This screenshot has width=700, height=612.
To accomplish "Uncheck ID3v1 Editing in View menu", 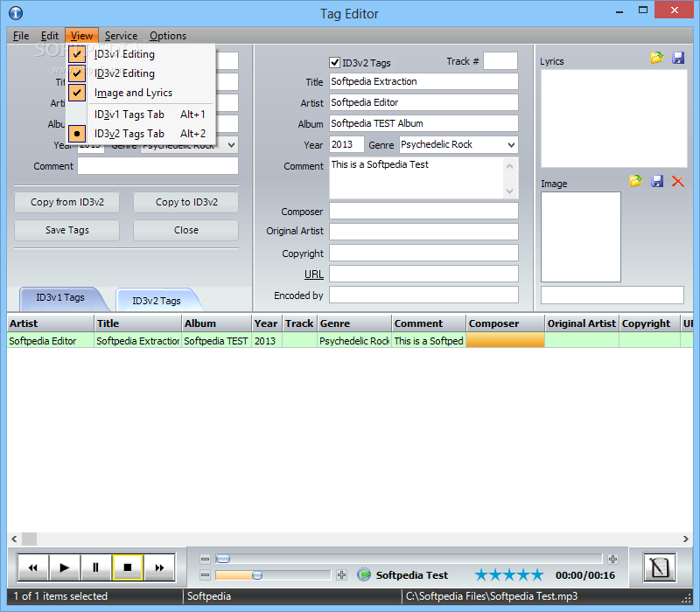I will [x=141, y=54].
